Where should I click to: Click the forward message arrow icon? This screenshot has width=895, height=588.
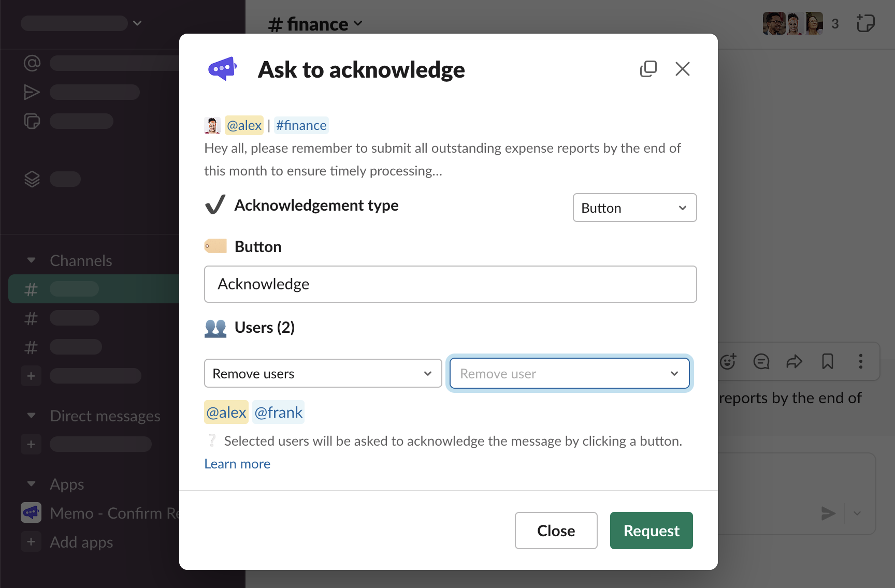click(x=794, y=361)
